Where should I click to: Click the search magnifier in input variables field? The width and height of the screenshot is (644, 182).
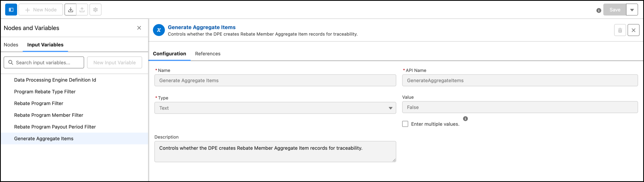[10, 62]
